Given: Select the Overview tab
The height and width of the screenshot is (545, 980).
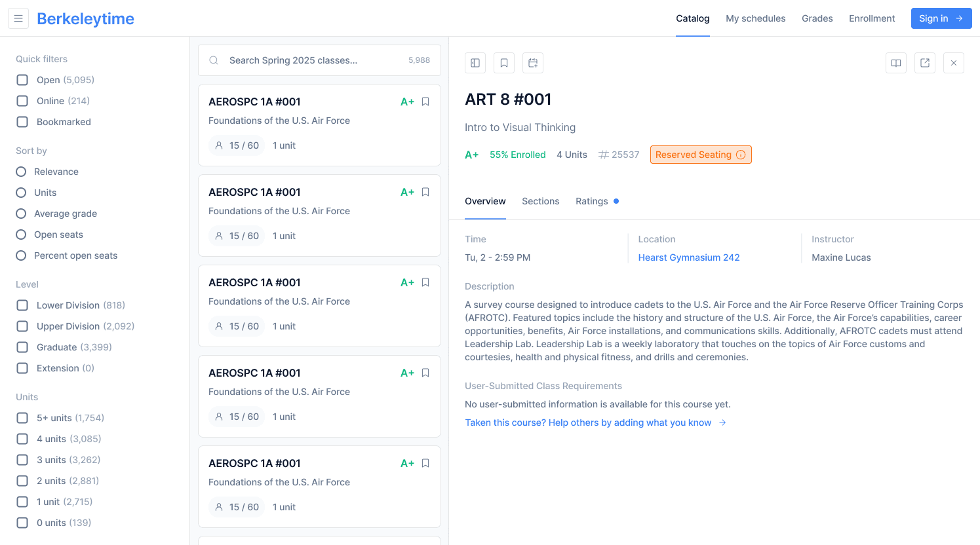Looking at the screenshot, I should pyautogui.click(x=485, y=201).
